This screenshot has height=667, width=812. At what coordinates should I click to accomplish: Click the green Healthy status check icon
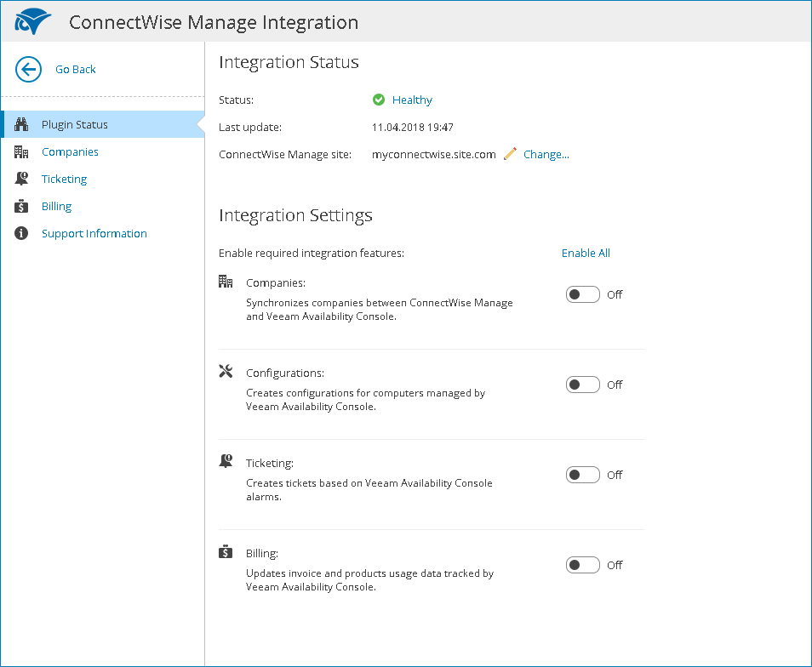(x=379, y=100)
